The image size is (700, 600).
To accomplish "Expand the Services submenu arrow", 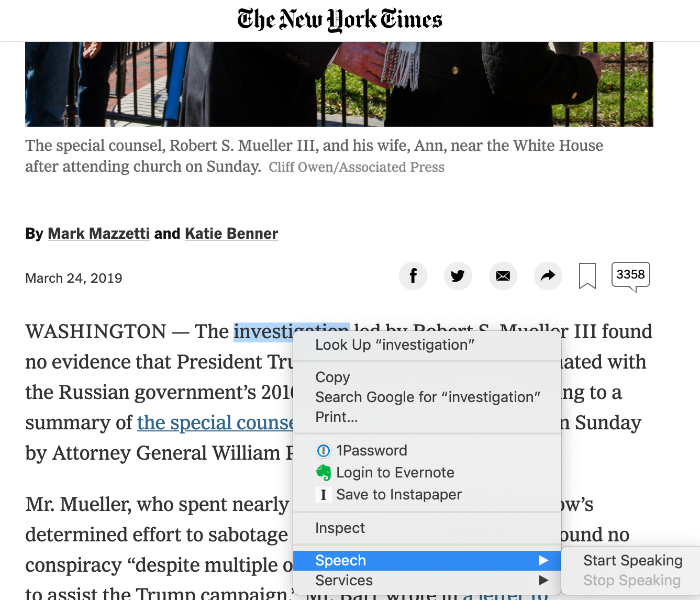I will point(544,580).
